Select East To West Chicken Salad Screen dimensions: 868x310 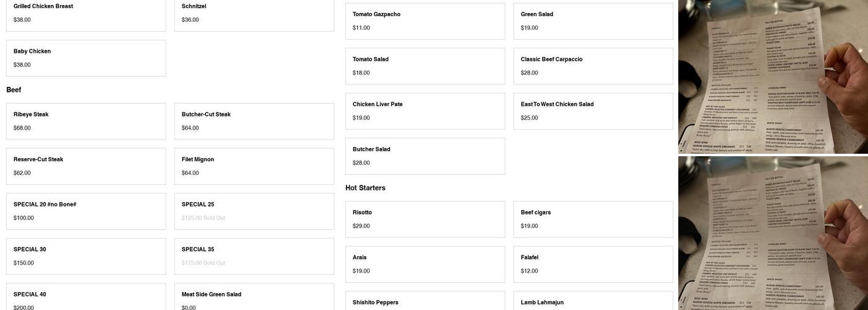coord(593,111)
